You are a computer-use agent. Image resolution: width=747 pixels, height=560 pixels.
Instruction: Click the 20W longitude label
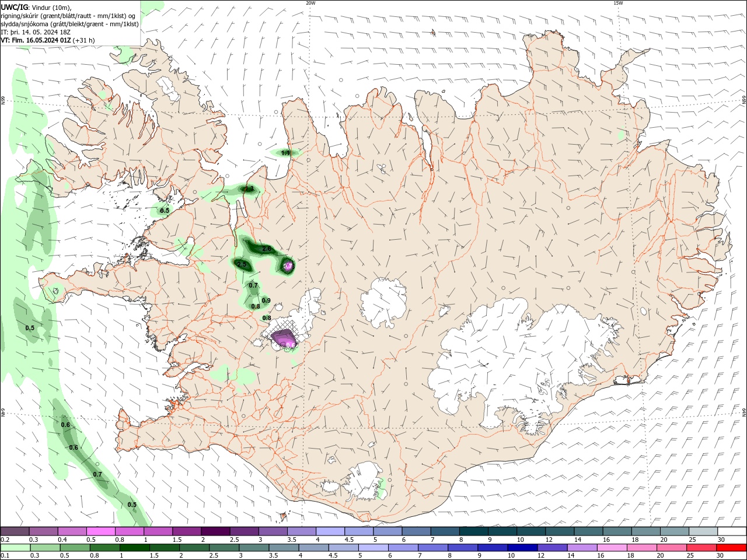pos(310,3)
